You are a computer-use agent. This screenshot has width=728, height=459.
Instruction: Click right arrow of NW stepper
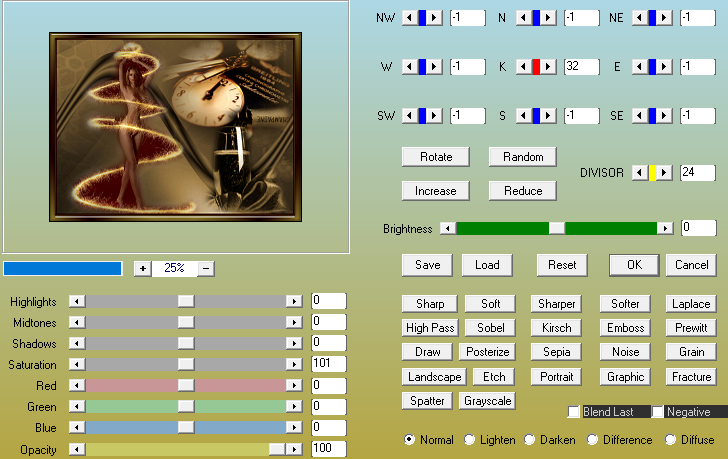click(435, 18)
